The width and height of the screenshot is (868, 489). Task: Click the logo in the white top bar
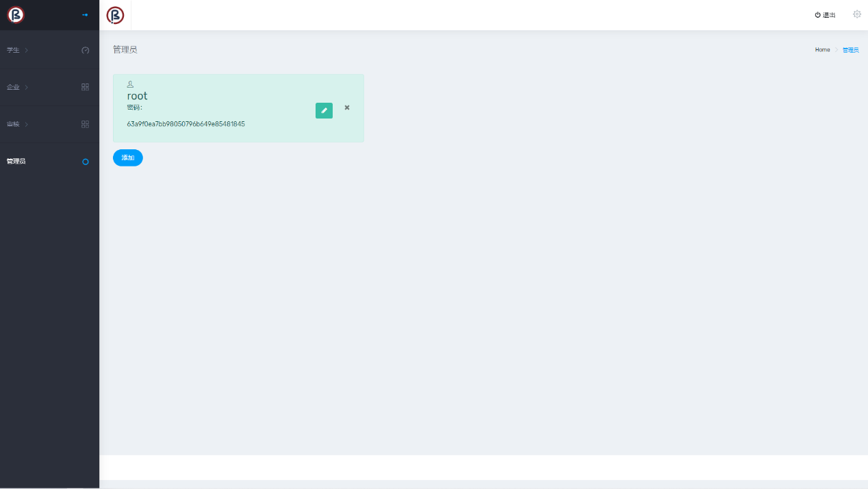tap(115, 15)
